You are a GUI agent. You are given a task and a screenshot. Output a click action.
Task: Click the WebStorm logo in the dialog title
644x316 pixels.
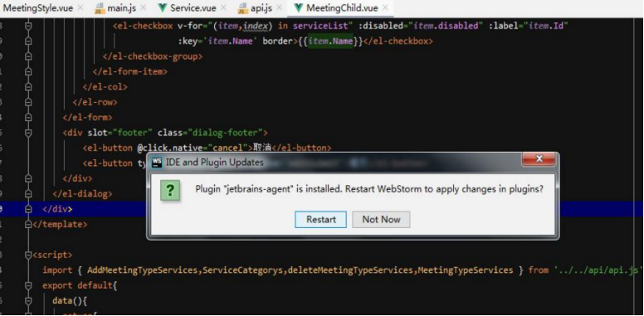[x=157, y=163]
